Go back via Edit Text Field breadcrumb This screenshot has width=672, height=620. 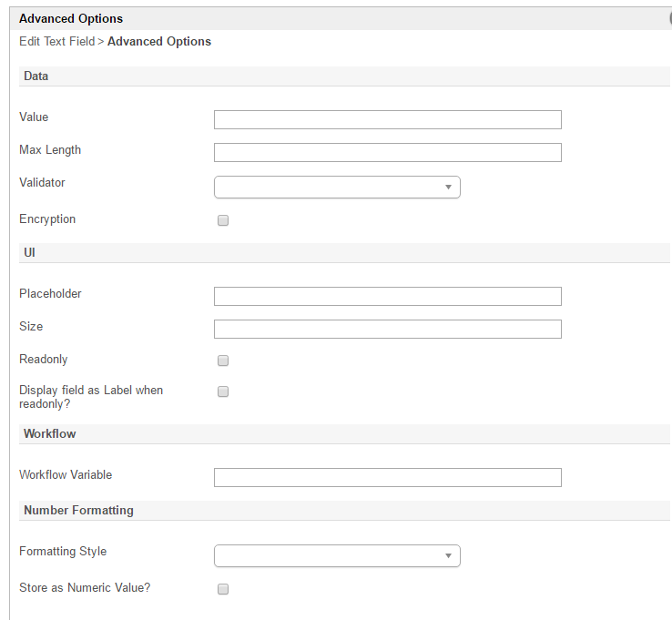[x=56, y=41]
